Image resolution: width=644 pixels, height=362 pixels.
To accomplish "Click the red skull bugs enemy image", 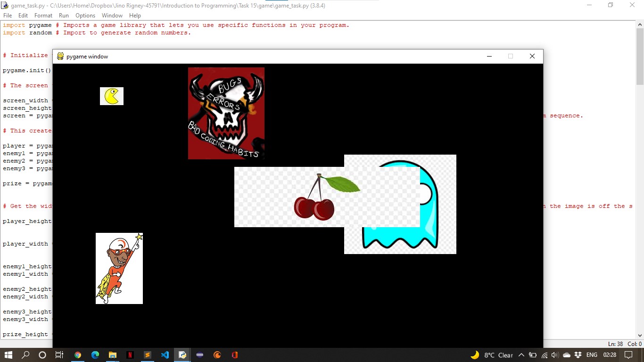I will coord(226,113).
